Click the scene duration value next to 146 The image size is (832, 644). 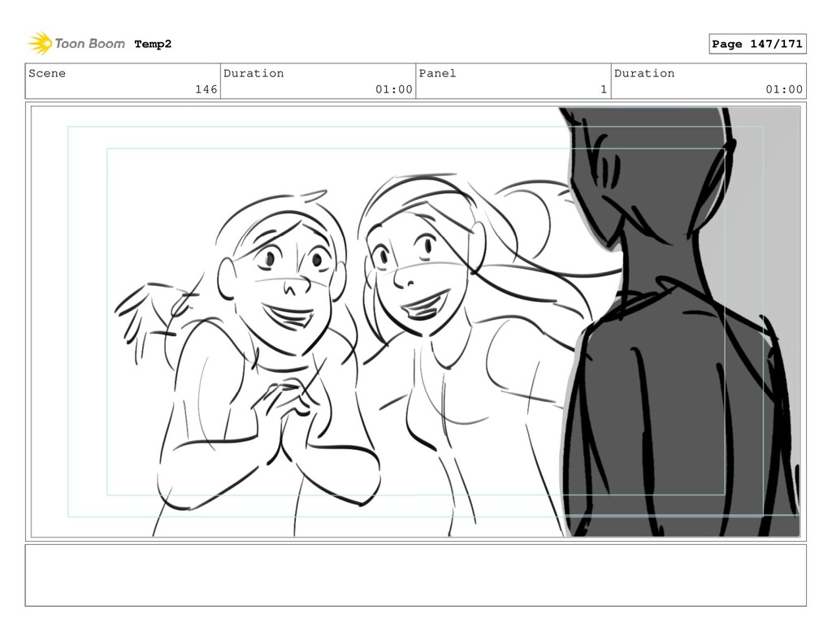tap(394, 89)
